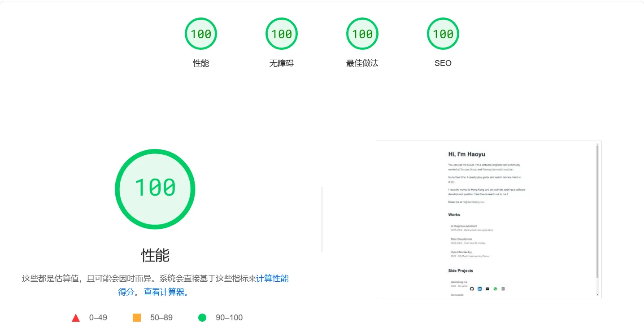Viewport: 644px width, 332px height.
Task: Click the website screenshot thumbnail
Action: click(489, 219)
